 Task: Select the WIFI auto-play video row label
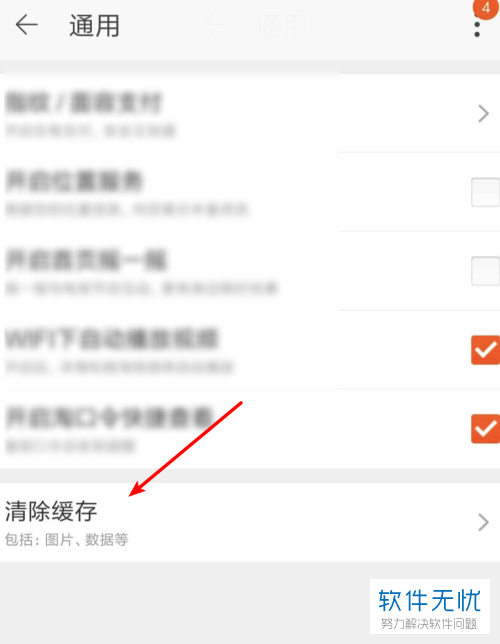(112, 339)
